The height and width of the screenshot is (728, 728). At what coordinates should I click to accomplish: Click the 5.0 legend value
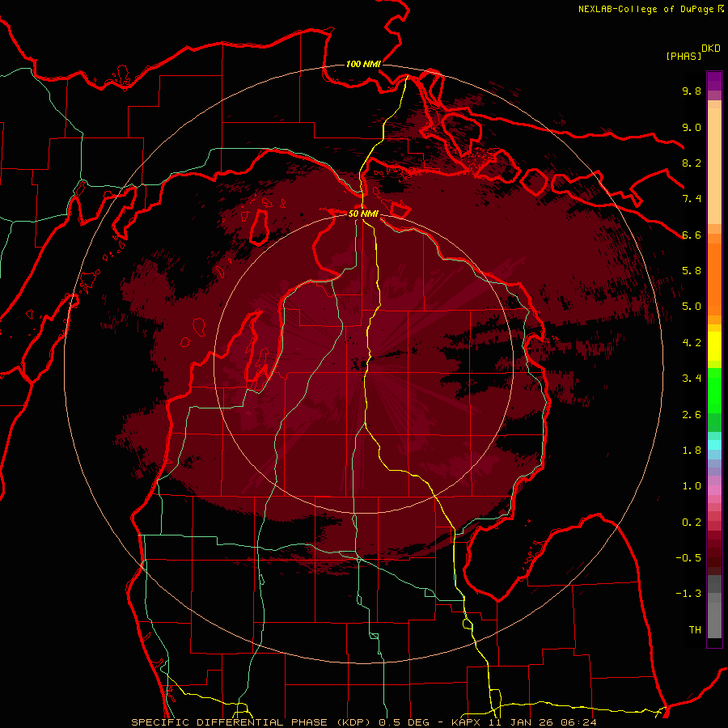[692, 307]
